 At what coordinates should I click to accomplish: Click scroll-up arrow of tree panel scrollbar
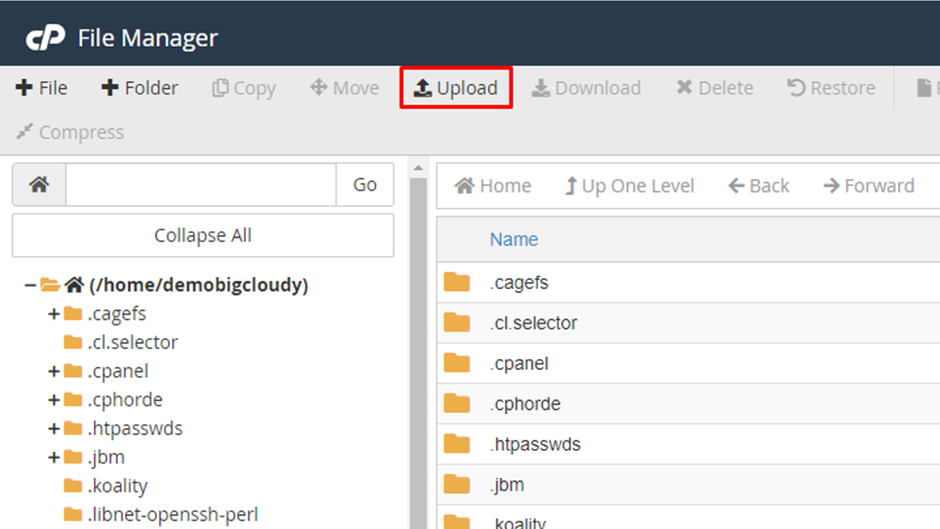pos(418,169)
